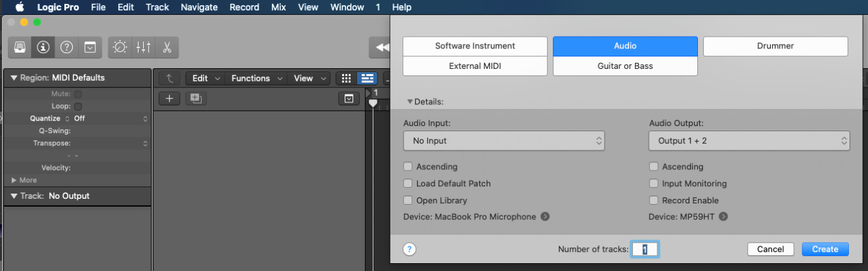Switch to the grid view icon
Screen dimensions: 868x271
(x=347, y=78)
